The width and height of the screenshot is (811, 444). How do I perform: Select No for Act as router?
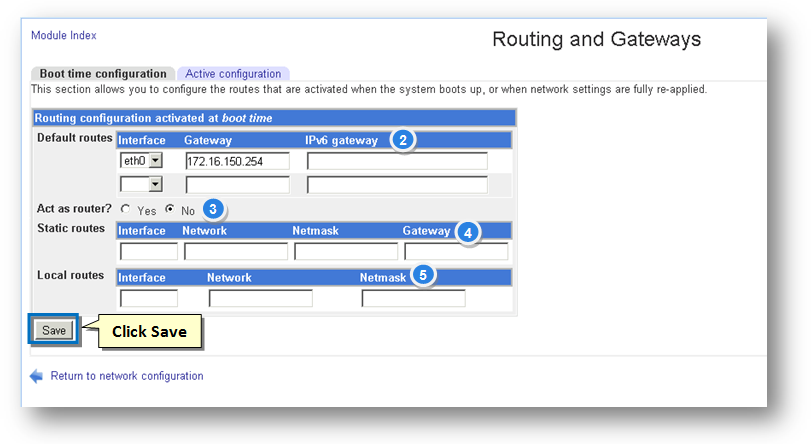point(170,210)
